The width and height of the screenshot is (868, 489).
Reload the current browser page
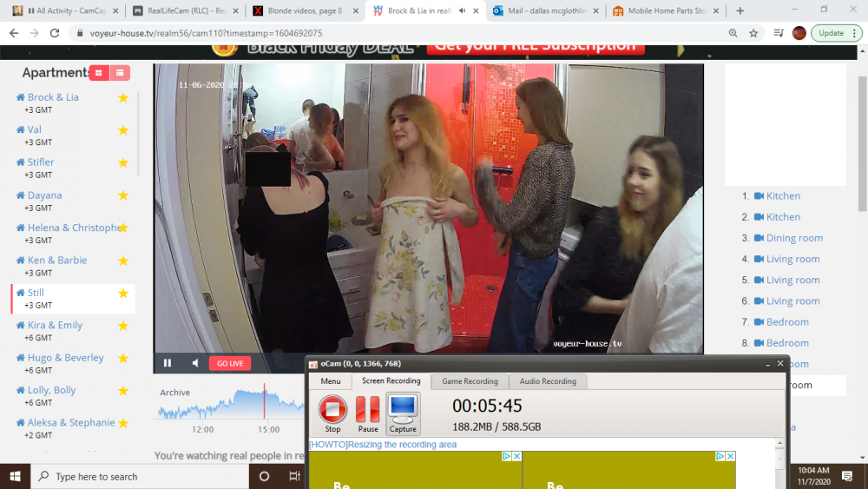(56, 33)
